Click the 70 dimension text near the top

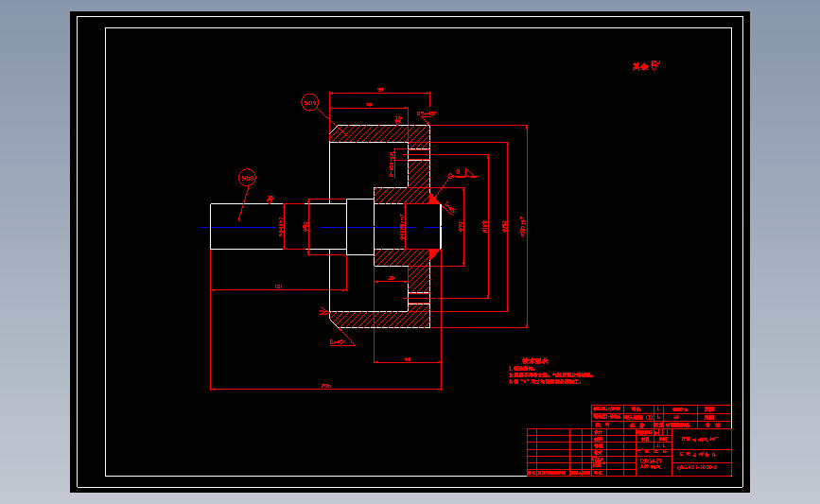pos(369,105)
